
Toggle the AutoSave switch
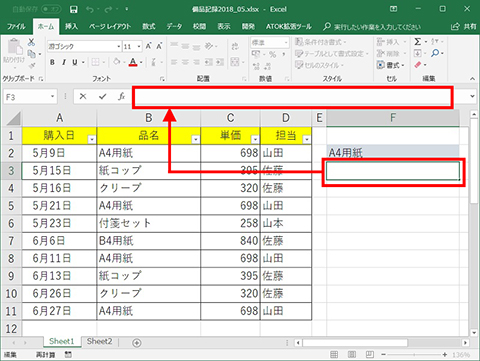click(51, 9)
